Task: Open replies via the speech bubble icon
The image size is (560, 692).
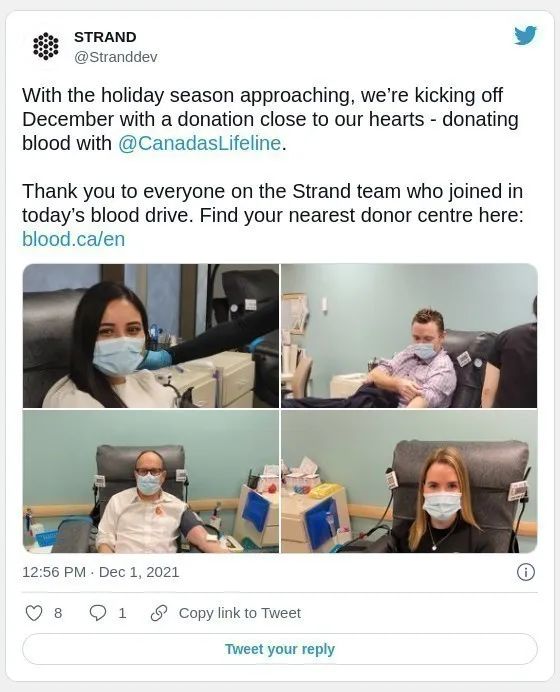Action: [x=98, y=613]
